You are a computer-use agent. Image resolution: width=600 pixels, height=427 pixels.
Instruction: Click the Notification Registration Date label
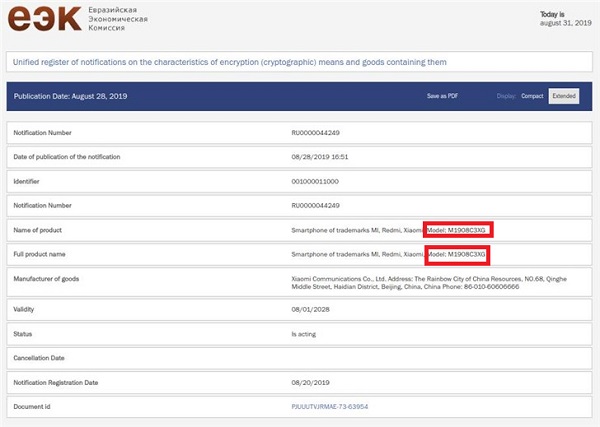55,383
